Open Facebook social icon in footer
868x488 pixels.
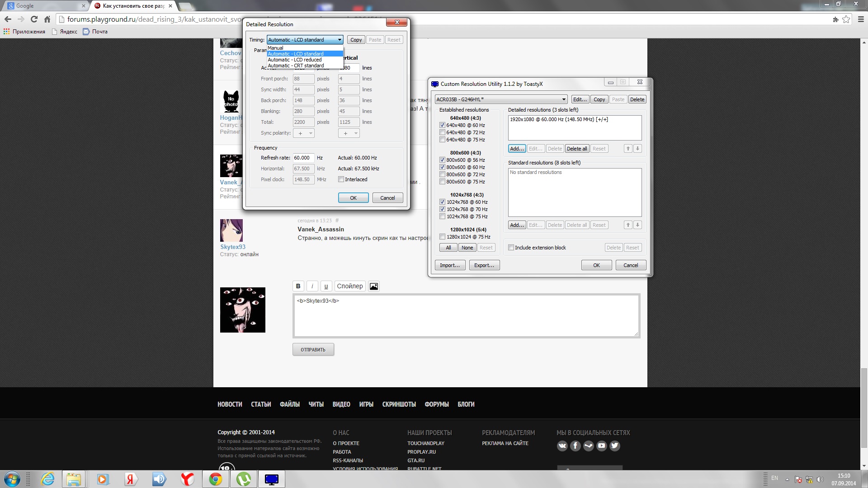pyautogui.click(x=575, y=446)
